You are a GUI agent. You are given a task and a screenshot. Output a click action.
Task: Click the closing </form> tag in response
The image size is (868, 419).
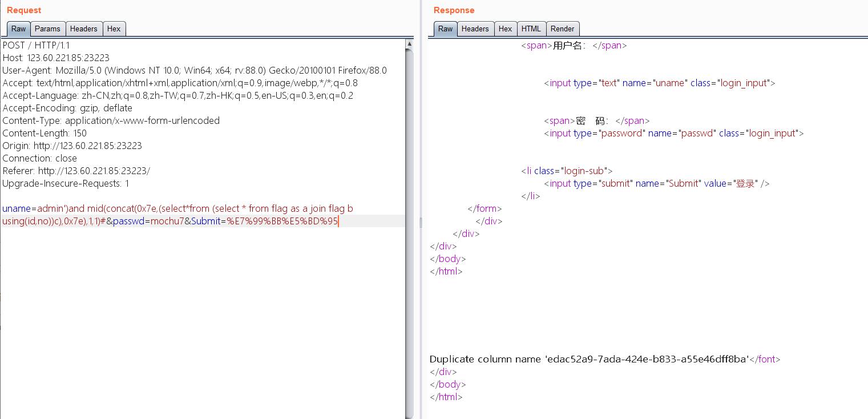tap(485, 208)
